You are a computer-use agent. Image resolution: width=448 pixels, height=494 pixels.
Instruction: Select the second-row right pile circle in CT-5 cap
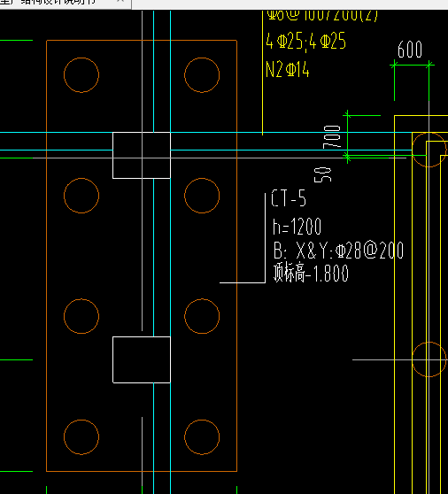click(x=202, y=196)
